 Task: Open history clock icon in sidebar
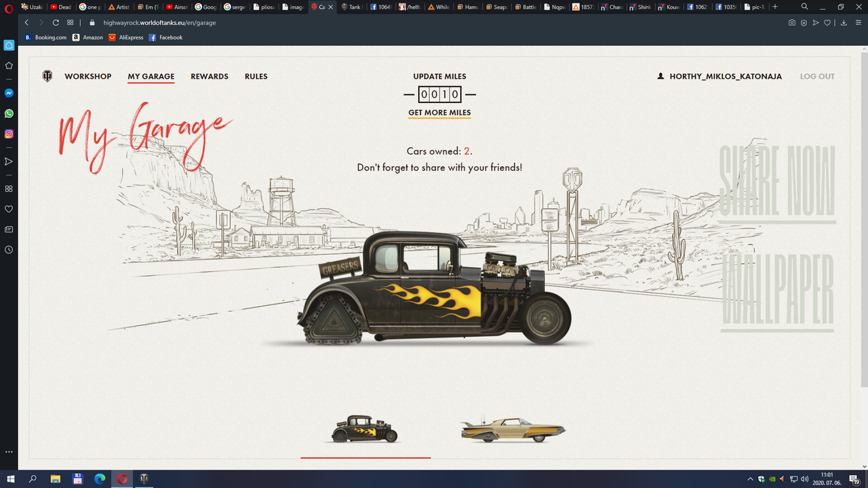(x=9, y=249)
